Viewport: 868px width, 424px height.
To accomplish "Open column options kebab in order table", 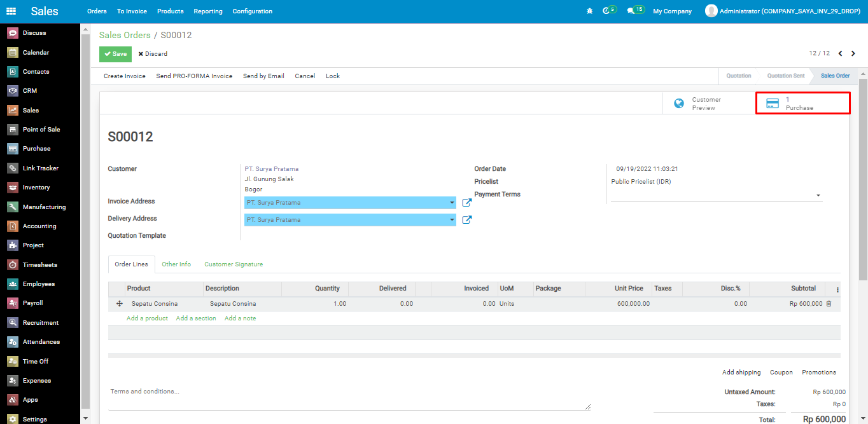I will coord(837,289).
